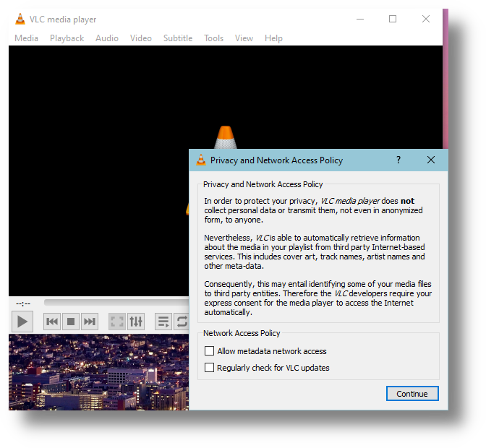
Task: Open the Media menu
Action: pos(26,38)
